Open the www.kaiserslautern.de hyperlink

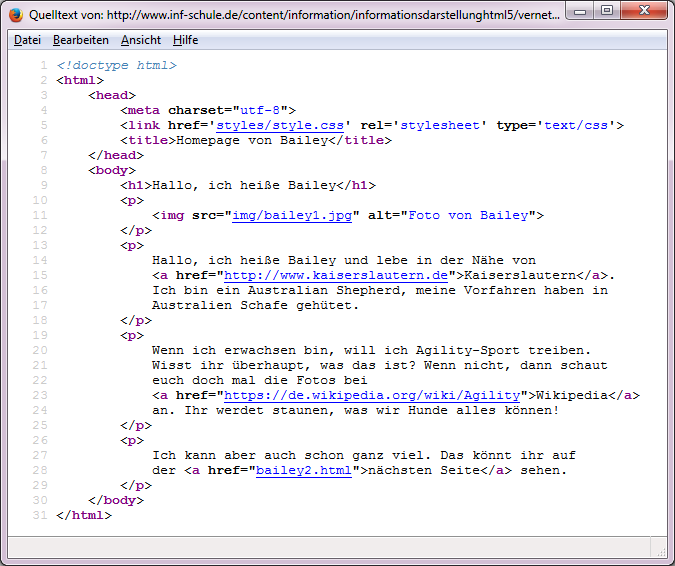click(335, 275)
